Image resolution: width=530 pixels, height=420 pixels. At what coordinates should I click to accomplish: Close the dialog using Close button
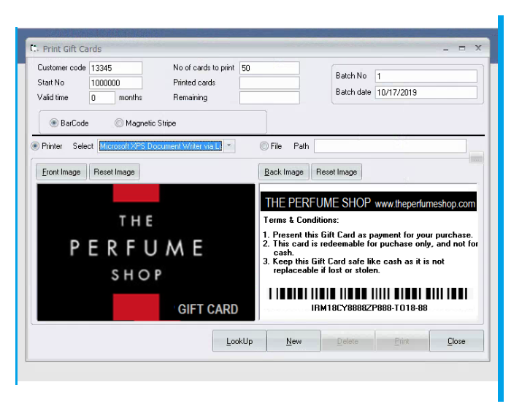456,341
